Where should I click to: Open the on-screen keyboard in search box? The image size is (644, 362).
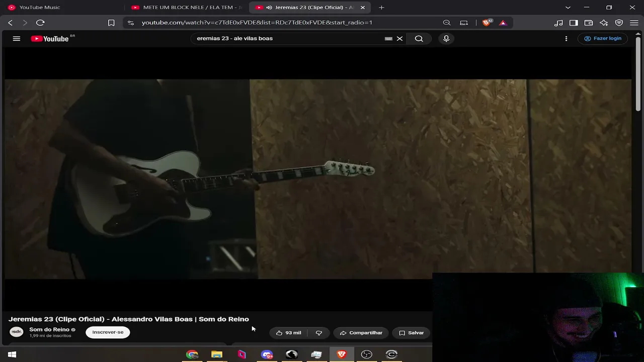[x=388, y=39]
